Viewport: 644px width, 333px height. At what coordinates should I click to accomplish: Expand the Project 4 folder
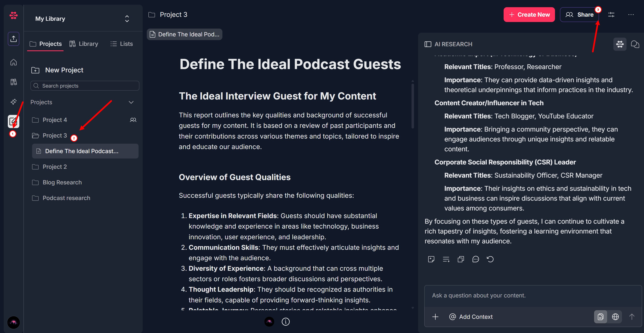(55, 120)
